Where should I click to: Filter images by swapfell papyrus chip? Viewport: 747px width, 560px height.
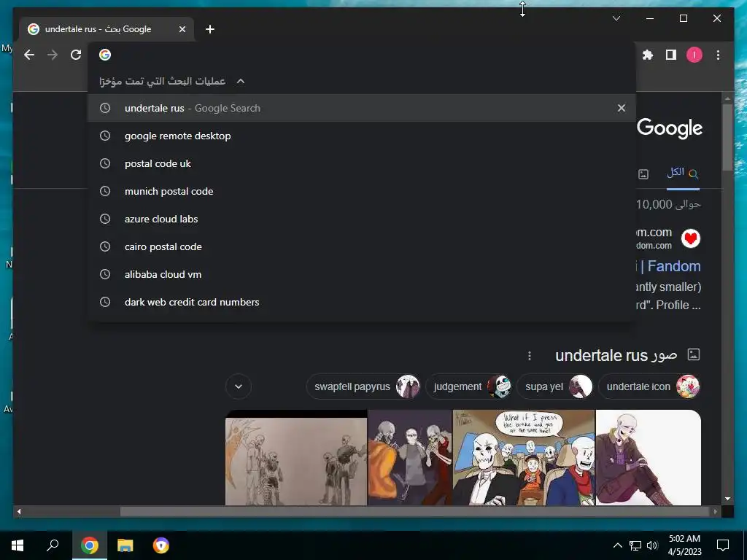(364, 386)
